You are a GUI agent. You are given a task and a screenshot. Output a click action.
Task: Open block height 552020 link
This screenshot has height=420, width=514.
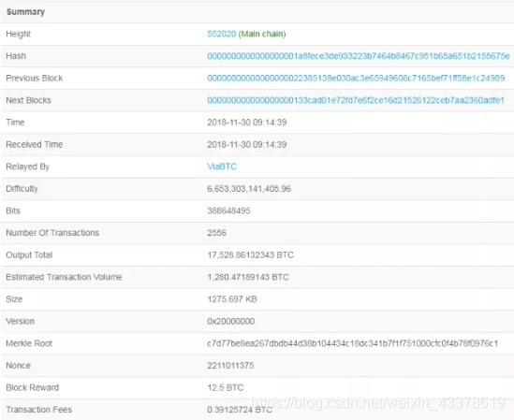222,34
